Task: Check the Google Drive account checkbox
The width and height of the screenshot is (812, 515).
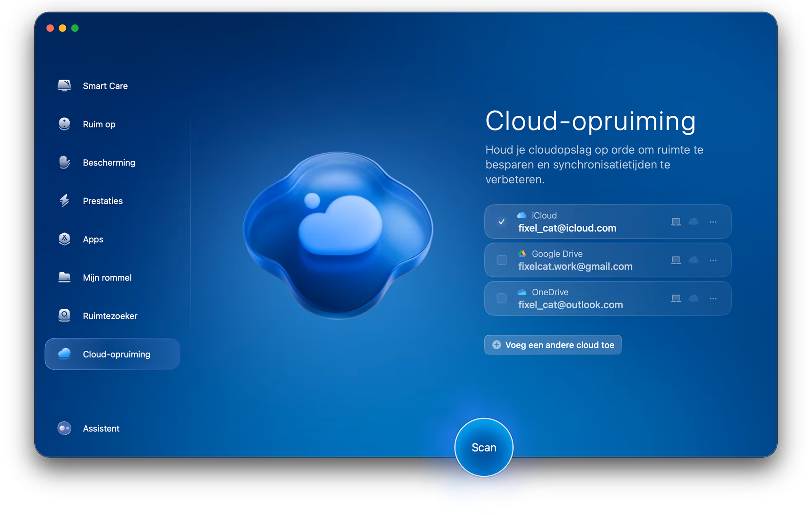Action: pyautogui.click(x=502, y=260)
